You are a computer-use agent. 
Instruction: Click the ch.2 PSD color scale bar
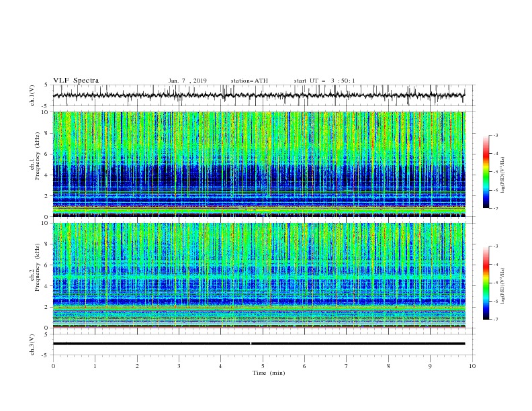[x=486, y=283]
